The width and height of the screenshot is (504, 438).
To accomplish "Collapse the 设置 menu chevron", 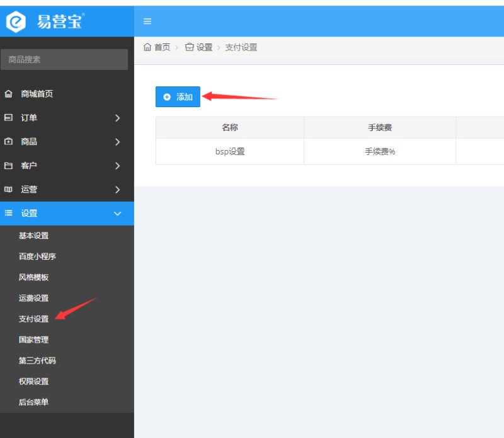I will coord(117,214).
